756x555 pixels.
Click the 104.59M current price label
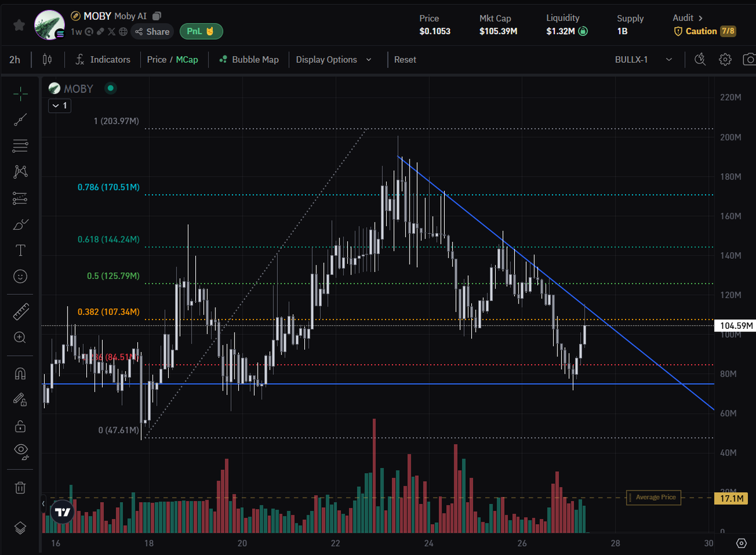point(734,326)
